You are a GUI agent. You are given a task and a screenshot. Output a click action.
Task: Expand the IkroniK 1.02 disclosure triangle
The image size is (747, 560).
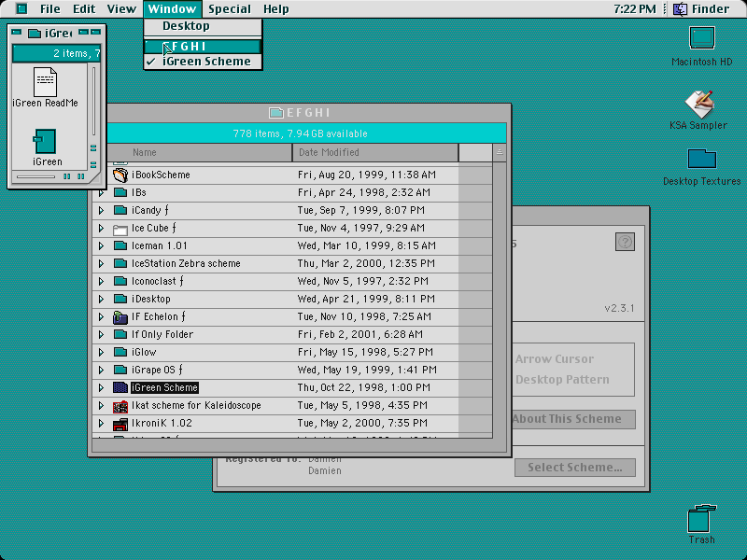[x=101, y=424]
